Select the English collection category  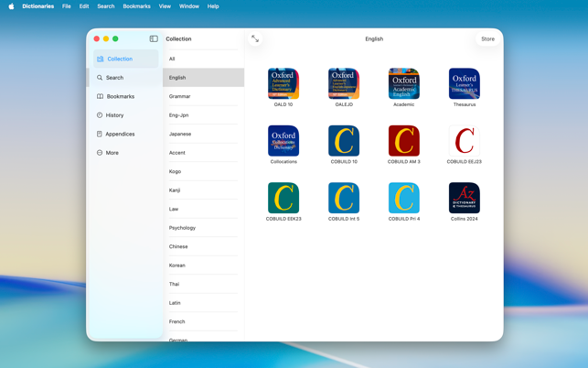tap(203, 78)
